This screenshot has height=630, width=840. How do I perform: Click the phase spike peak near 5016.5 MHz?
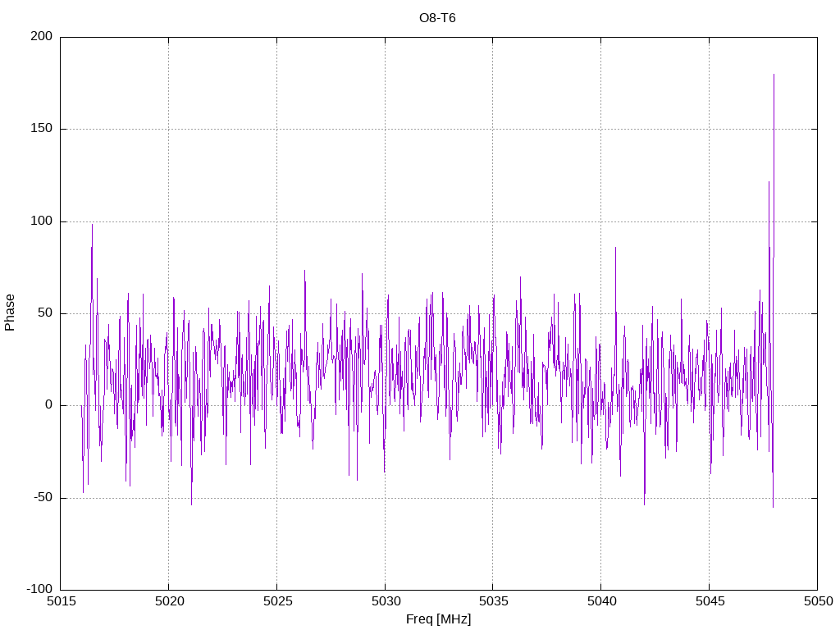[92, 225]
